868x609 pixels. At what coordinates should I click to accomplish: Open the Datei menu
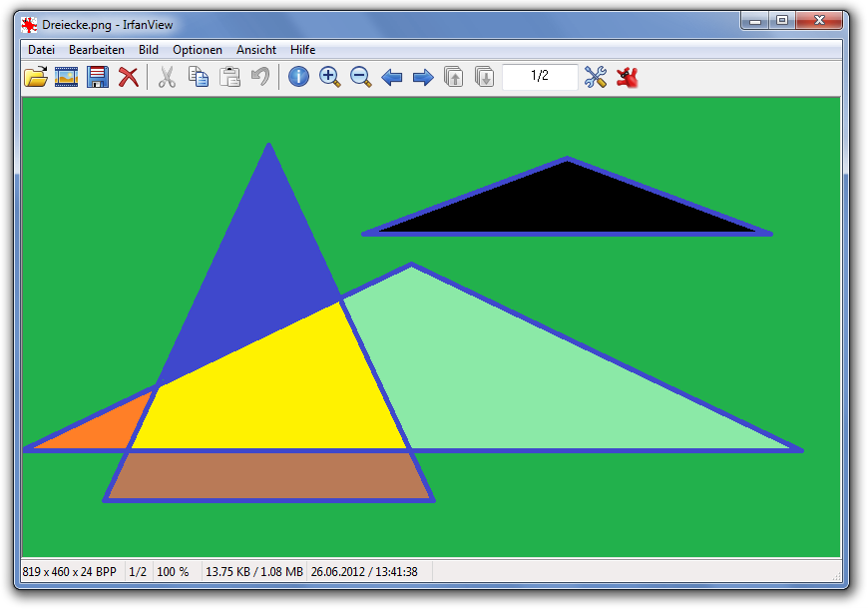[x=42, y=50]
